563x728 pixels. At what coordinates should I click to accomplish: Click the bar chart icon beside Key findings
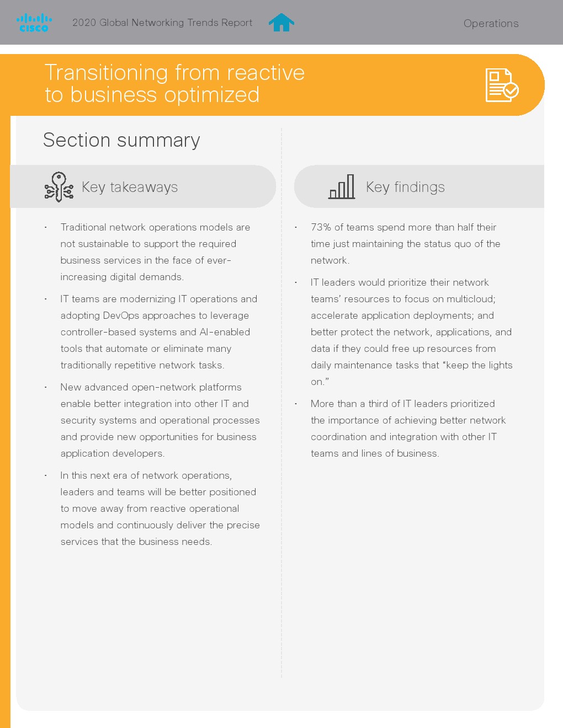click(x=342, y=187)
